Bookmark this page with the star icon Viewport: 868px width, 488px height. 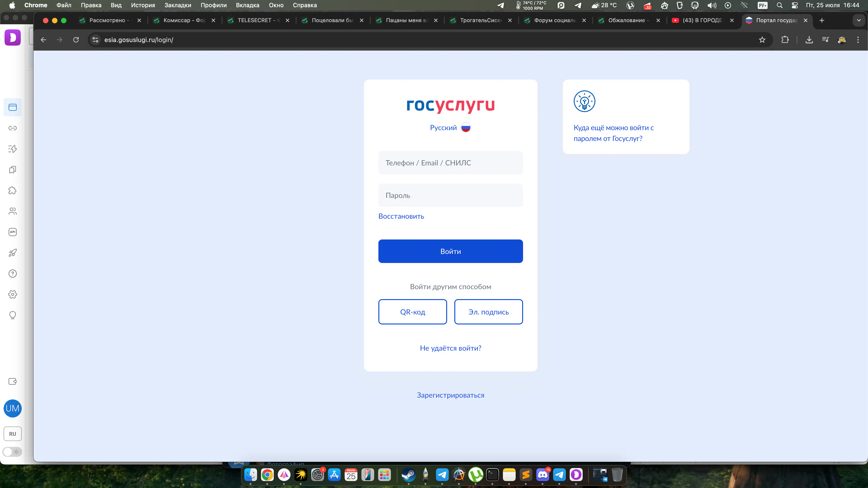pos(762,40)
